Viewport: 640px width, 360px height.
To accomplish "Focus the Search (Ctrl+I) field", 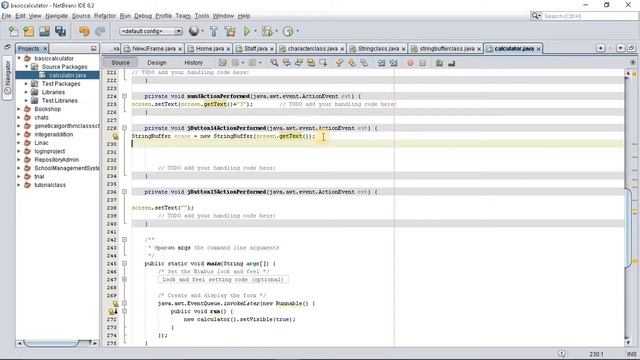I will point(590,16).
